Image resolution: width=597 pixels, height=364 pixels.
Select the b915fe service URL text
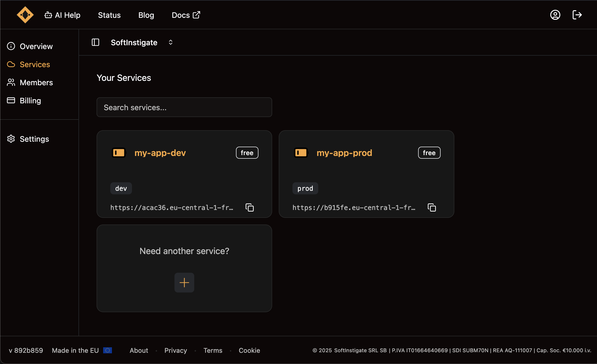pyautogui.click(x=354, y=207)
